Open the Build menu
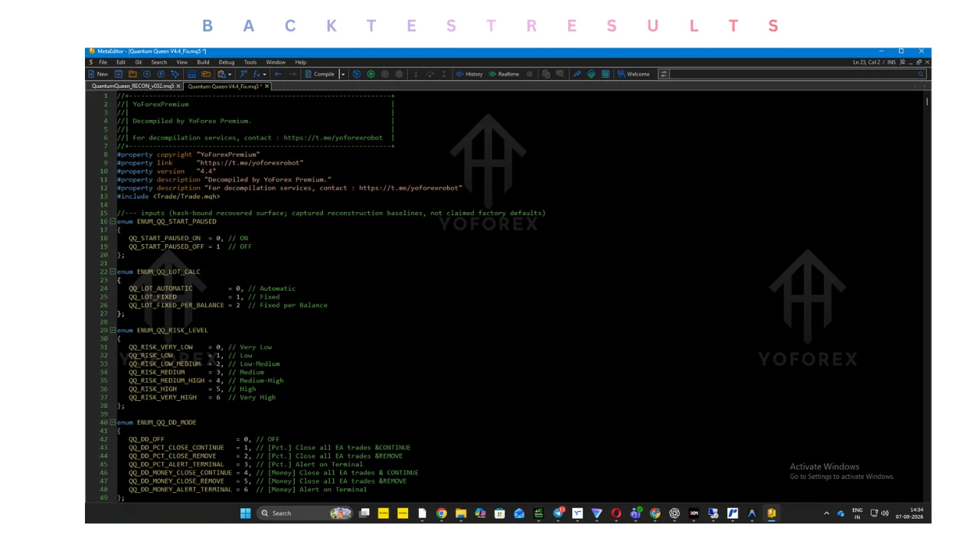 [203, 62]
